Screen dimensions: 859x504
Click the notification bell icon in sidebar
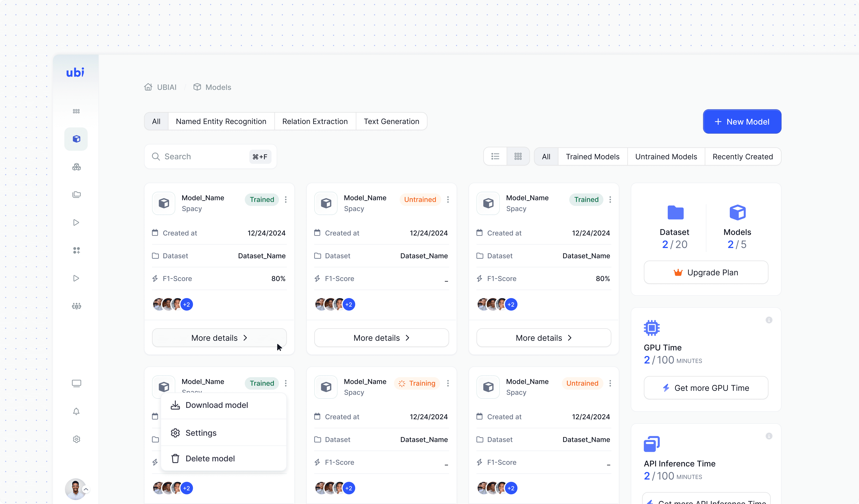76,411
